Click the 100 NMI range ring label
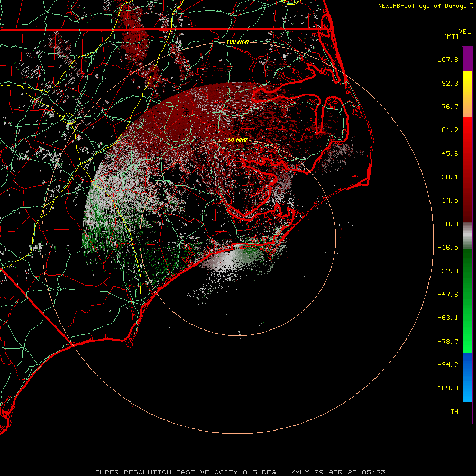The width and height of the screenshot is (476, 476). click(237, 42)
